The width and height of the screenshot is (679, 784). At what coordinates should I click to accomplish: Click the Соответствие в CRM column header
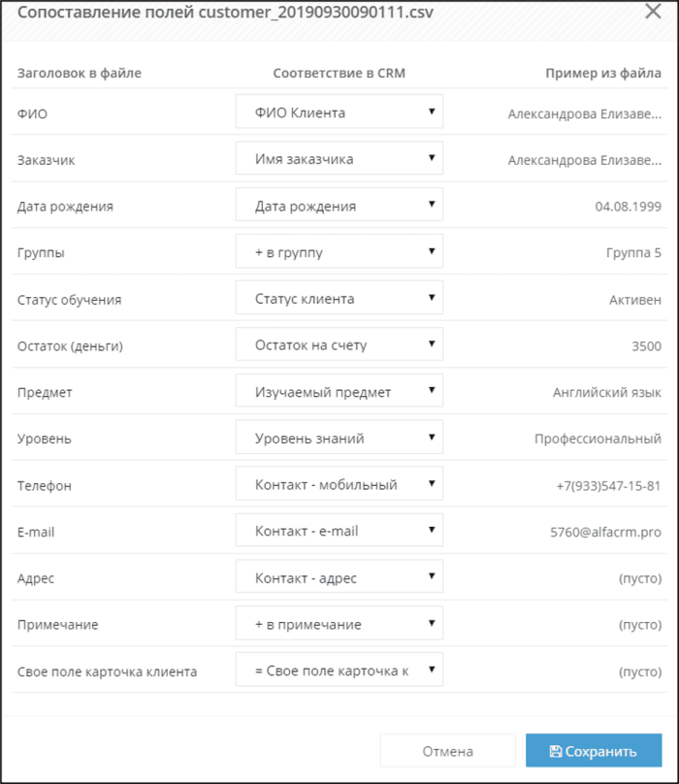point(339,73)
